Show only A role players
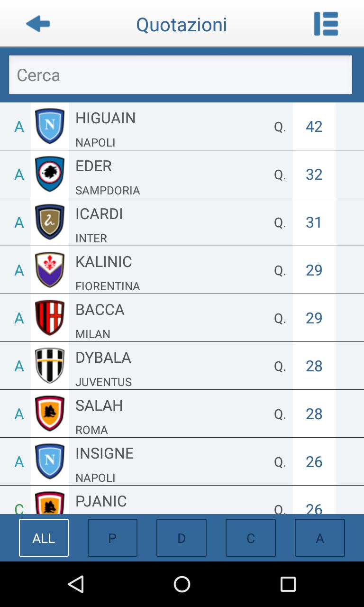The width and height of the screenshot is (364, 607). click(x=320, y=538)
